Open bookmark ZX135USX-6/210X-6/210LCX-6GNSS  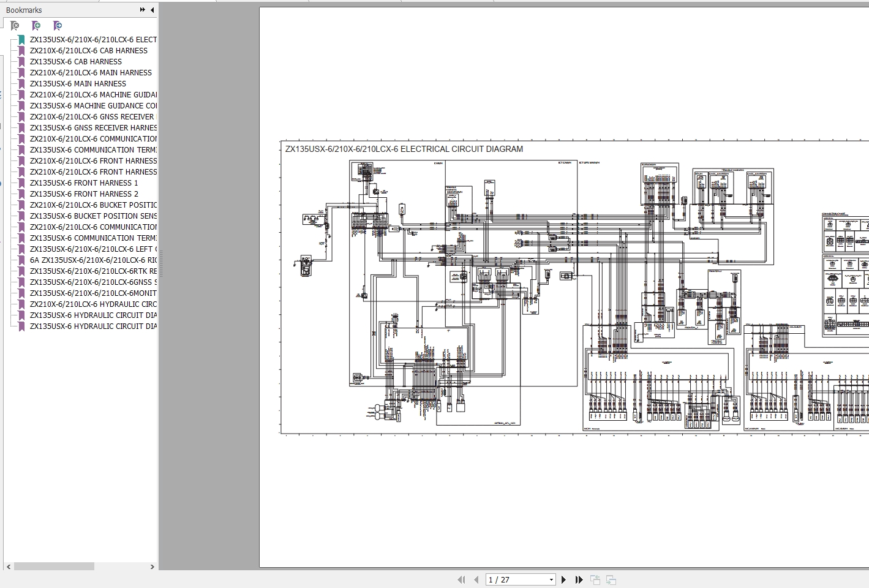[93, 282]
